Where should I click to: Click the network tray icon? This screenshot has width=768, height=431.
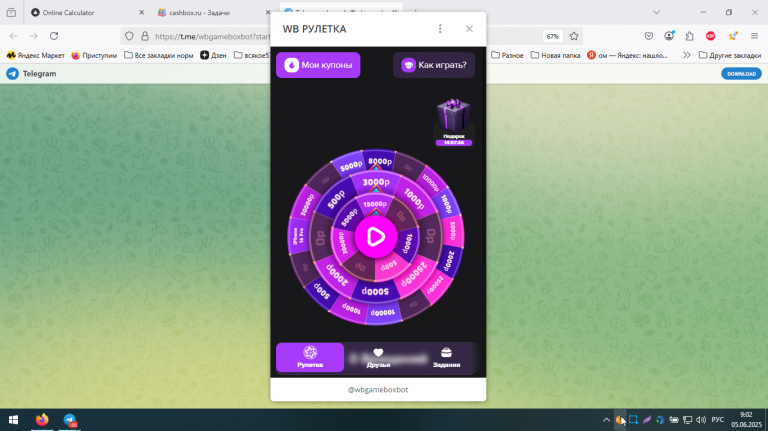tap(688, 420)
